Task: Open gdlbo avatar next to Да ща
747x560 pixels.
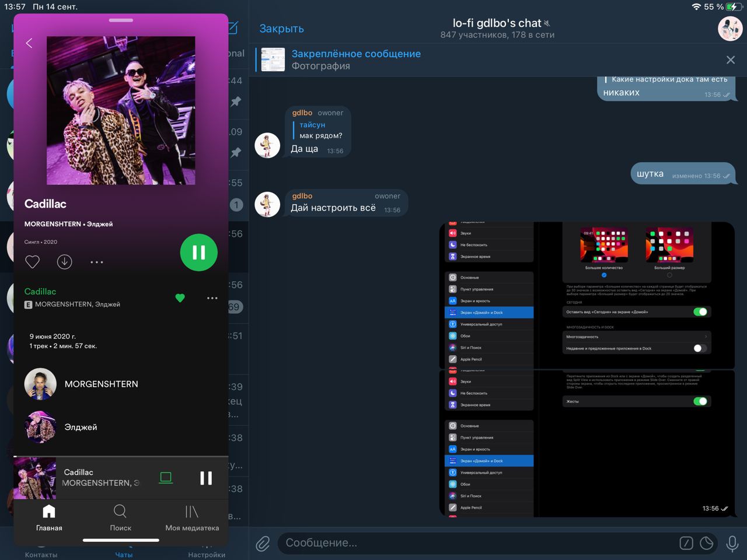Action: tap(267, 145)
